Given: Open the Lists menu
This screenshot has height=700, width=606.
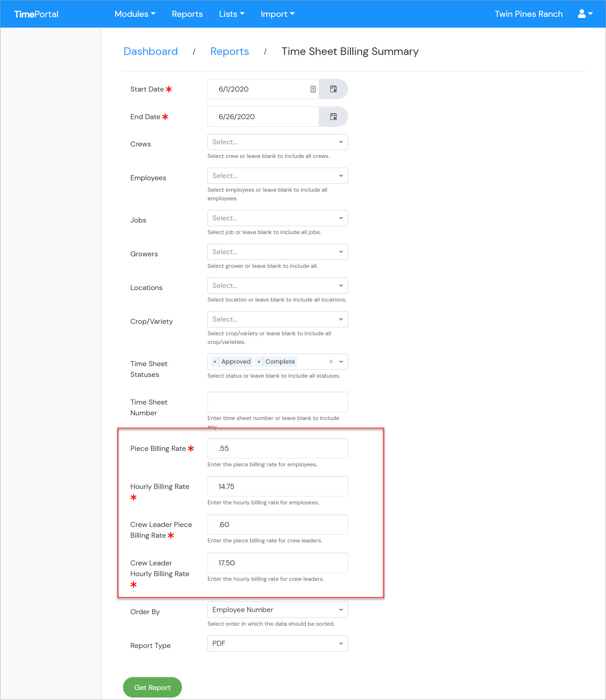Looking at the screenshot, I should (x=232, y=14).
